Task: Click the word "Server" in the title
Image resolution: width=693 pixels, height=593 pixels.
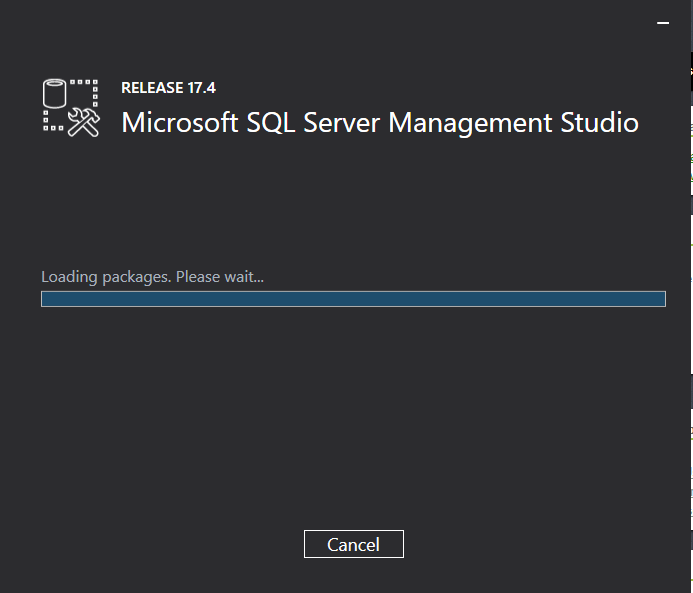Action: click(x=341, y=122)
